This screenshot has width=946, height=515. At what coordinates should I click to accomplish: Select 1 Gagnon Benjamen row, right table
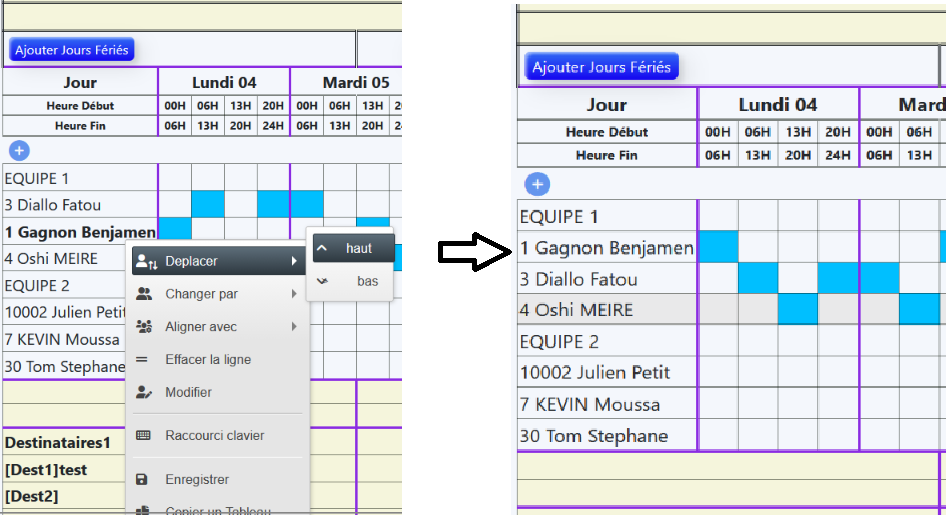click(x=607, y=247)
